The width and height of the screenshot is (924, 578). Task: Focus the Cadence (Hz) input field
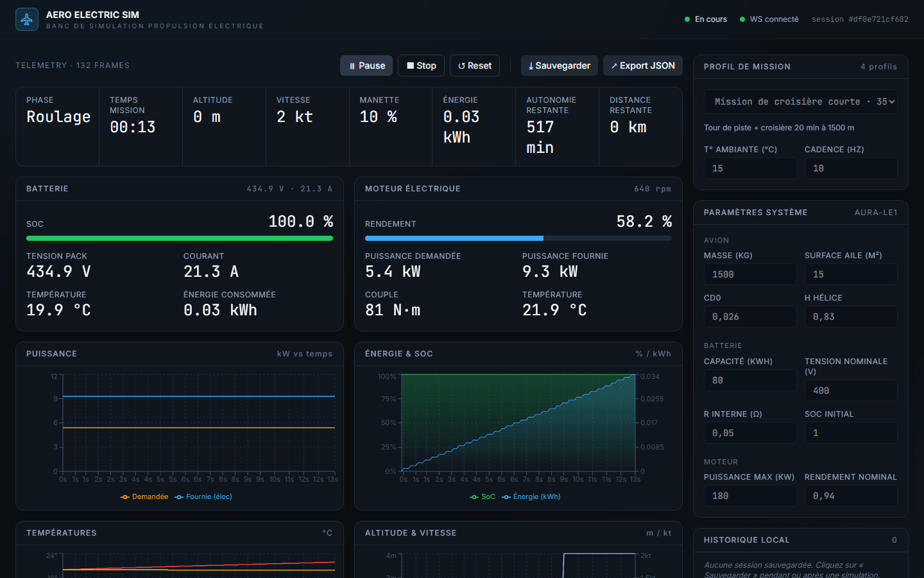(x=851, y=168)
